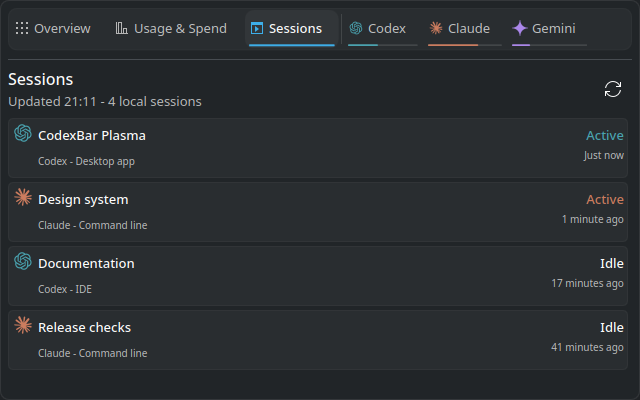Switch to Usage & Spend tab
The height and width of the screenshot is (400, 640).
[x=171, y=28]
